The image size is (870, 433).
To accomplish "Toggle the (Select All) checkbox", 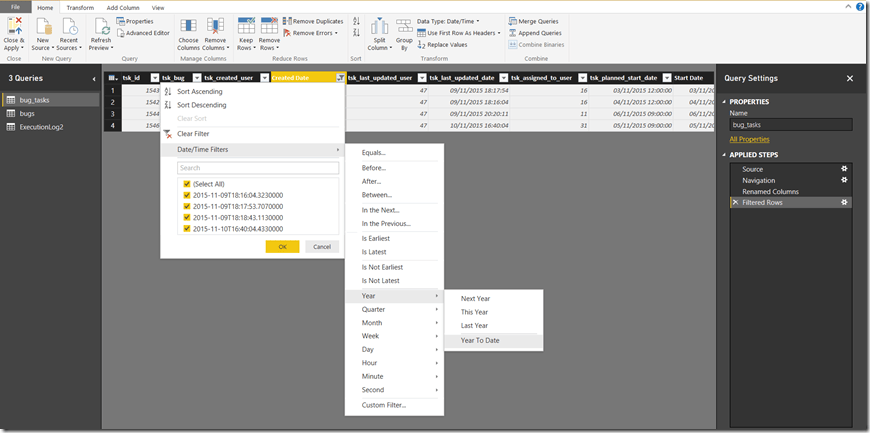I will [x=186, y=184].
